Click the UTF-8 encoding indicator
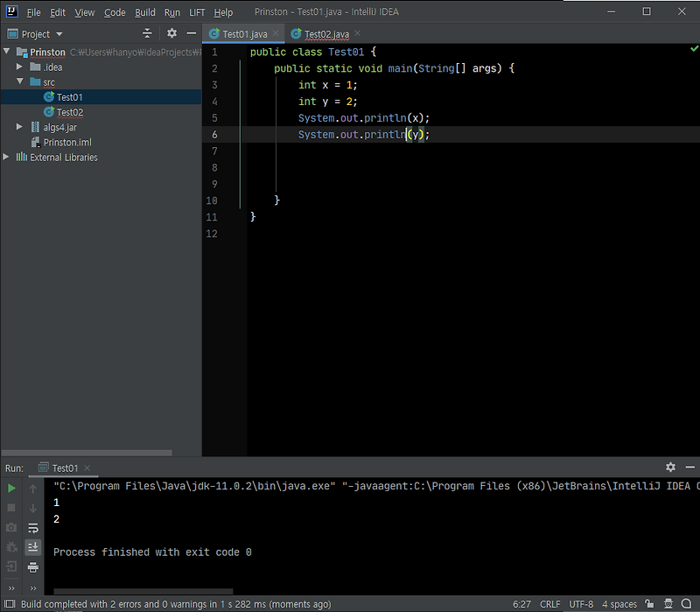 click(580, 604)
